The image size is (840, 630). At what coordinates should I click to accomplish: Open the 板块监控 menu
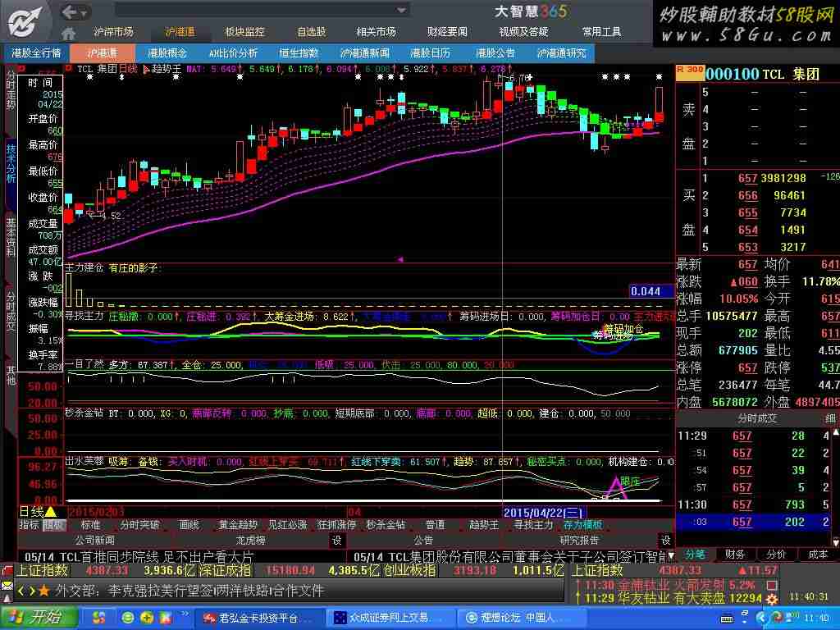coord(244,32)
